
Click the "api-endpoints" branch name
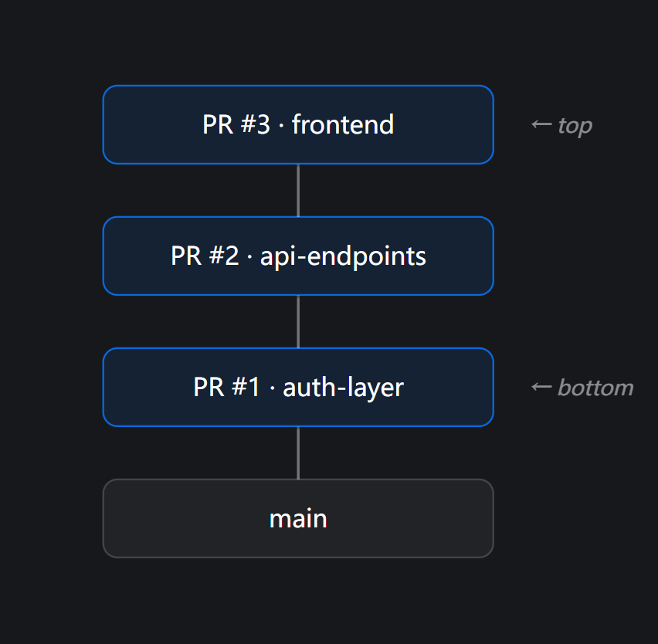click(x=343, y=256)
